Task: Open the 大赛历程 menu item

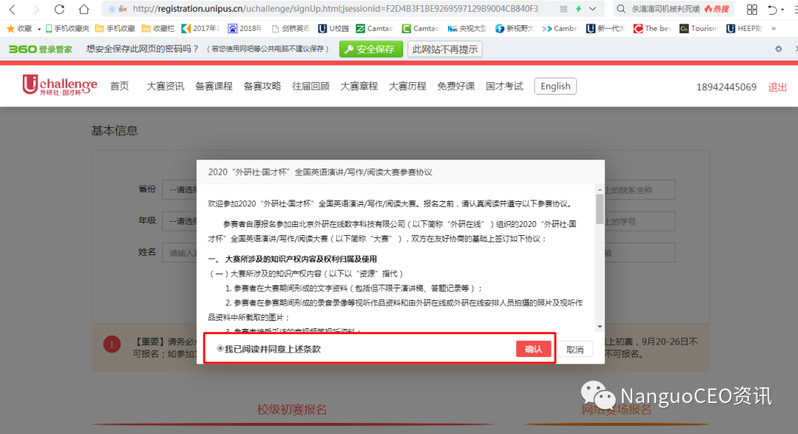Action: (407, 86)
